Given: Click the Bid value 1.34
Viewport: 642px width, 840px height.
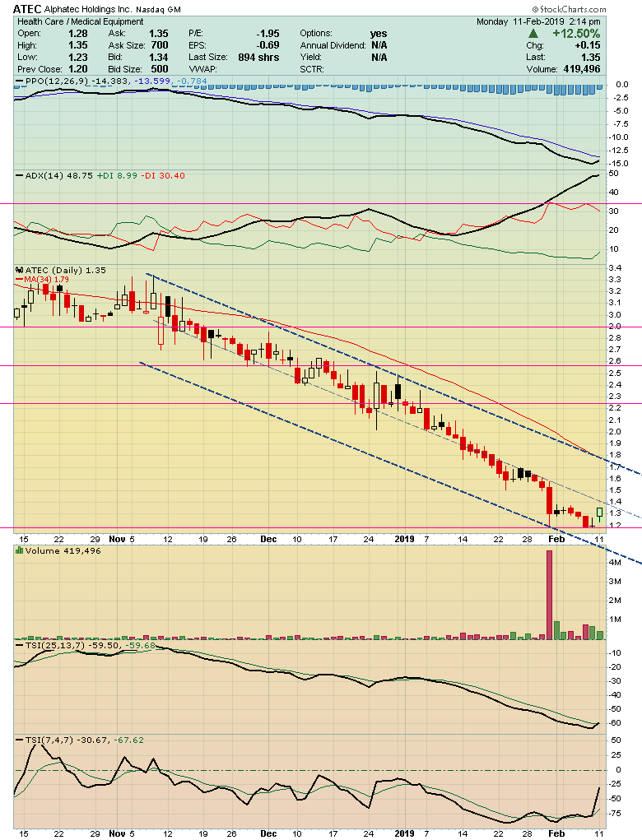Looking at the screenshot, I should pyautogui.click(x=159, y=58).
